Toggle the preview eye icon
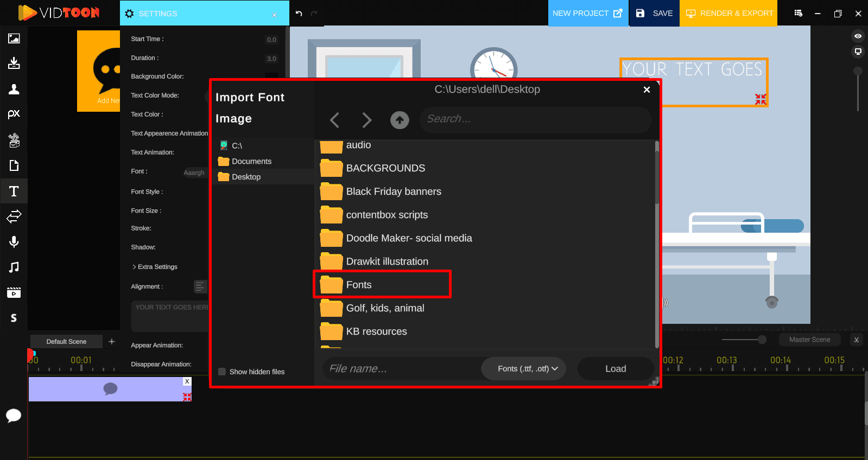Viewport: 868px width, 460px height. [x=858, y=36]
